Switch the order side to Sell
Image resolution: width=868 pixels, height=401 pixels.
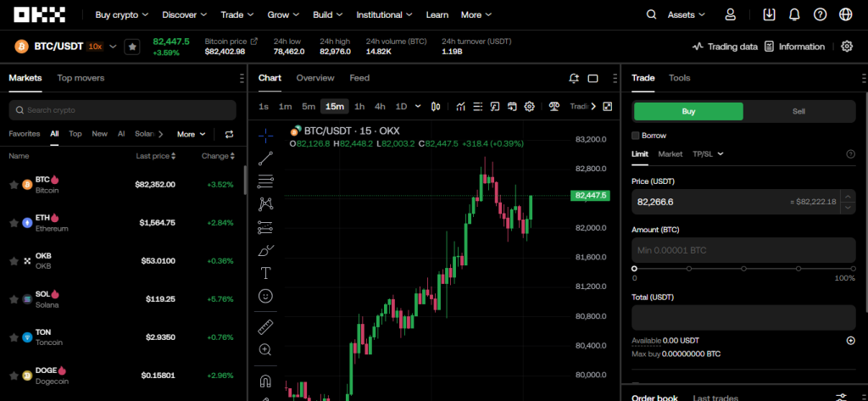[798, 111]
